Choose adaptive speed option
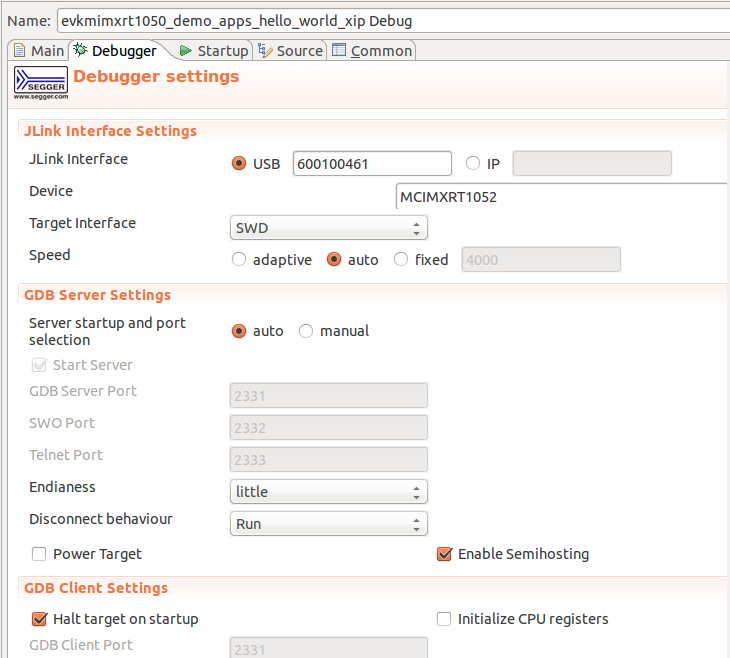The height and width of the screenshot is (658, 730). click(x=239, y=259)
